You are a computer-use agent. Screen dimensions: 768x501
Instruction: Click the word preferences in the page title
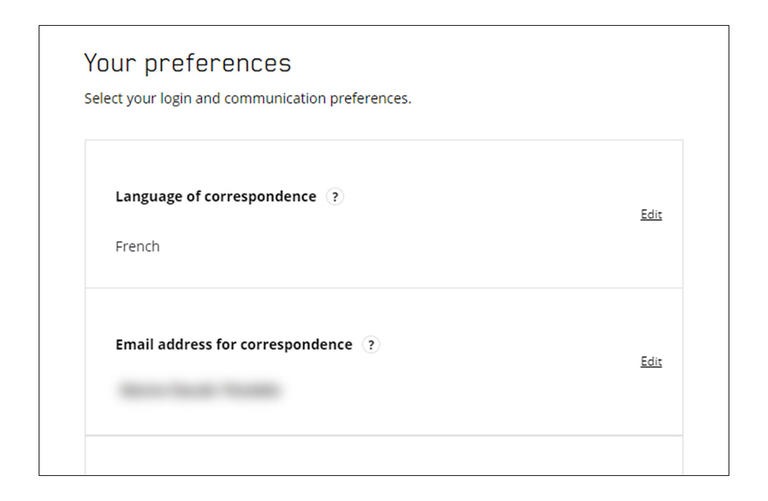tap(217, 63)
